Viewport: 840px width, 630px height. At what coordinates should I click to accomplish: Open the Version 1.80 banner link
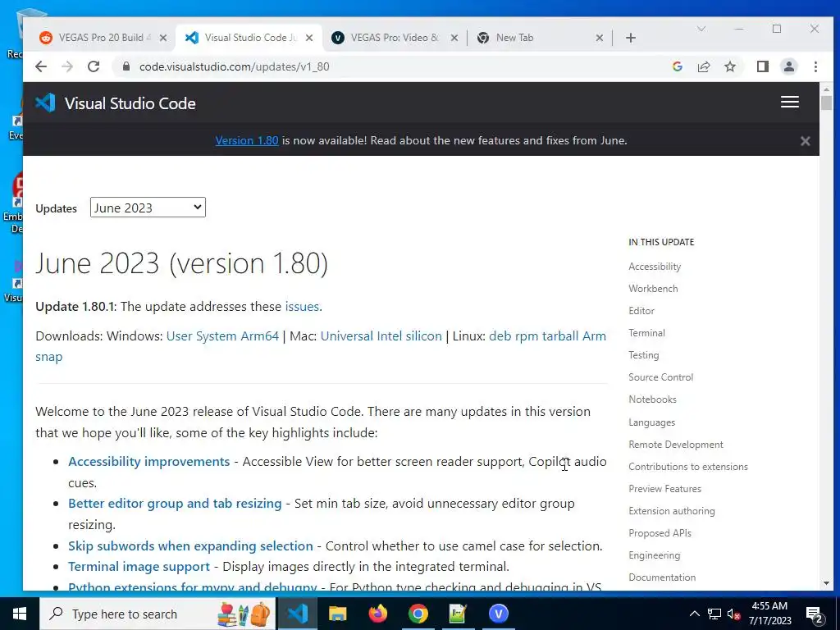(246, 140)
